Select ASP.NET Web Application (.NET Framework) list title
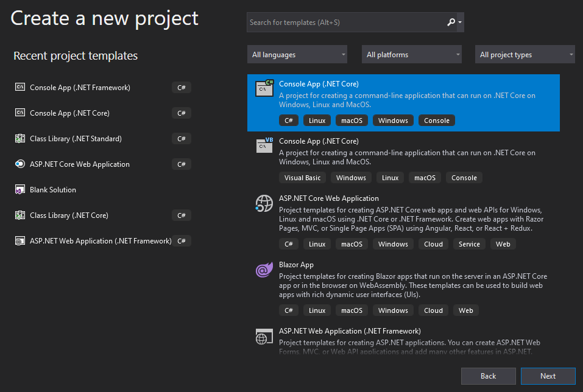This screenshot has width=583, height=392. (x=350, y=331)
